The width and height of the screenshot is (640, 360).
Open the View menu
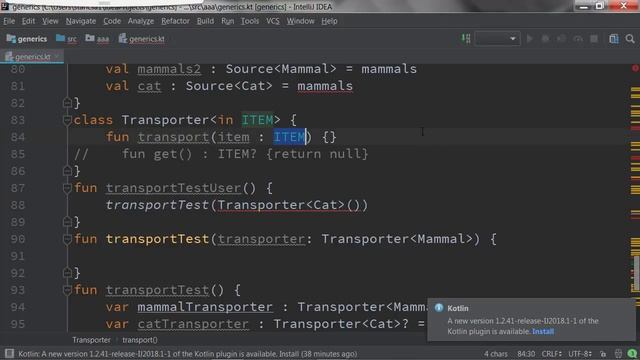pos(50,21)
